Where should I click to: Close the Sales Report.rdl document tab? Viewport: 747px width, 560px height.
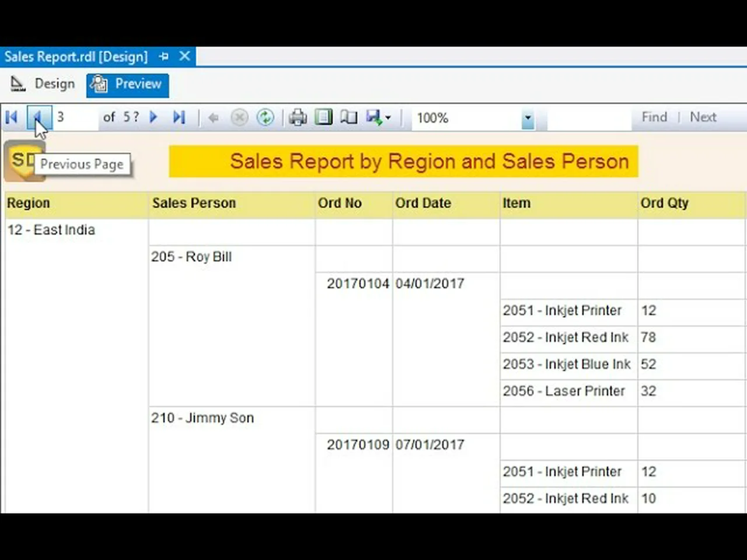click(184, 56)
